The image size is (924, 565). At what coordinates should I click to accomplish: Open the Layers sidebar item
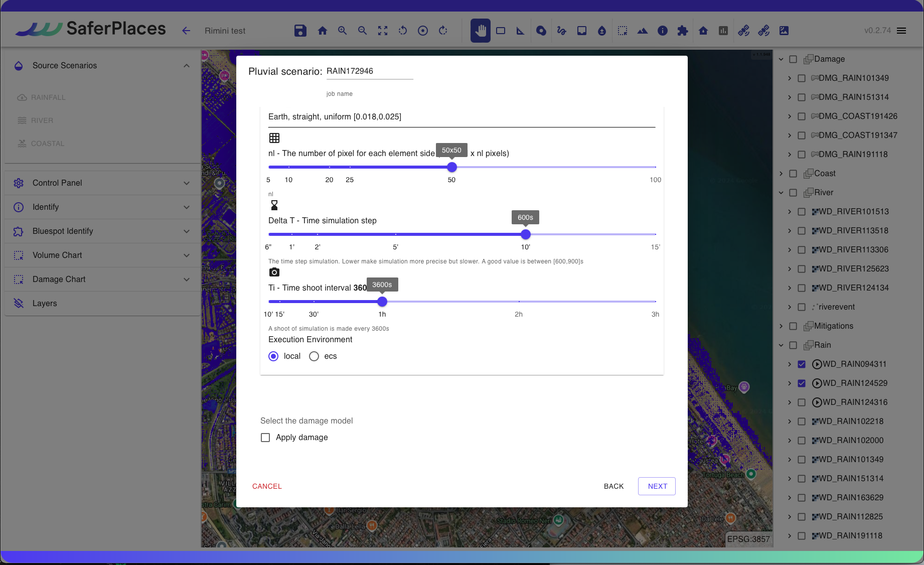click(x=45, y=304)
